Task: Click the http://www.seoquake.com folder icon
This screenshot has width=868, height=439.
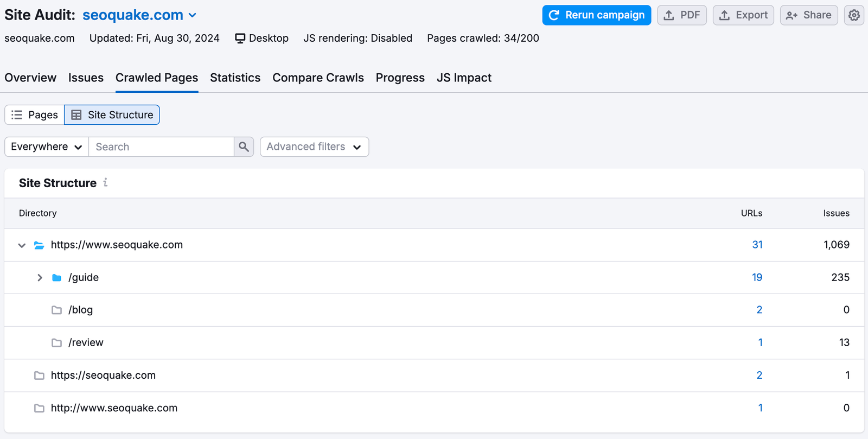Action: point(39,408)
